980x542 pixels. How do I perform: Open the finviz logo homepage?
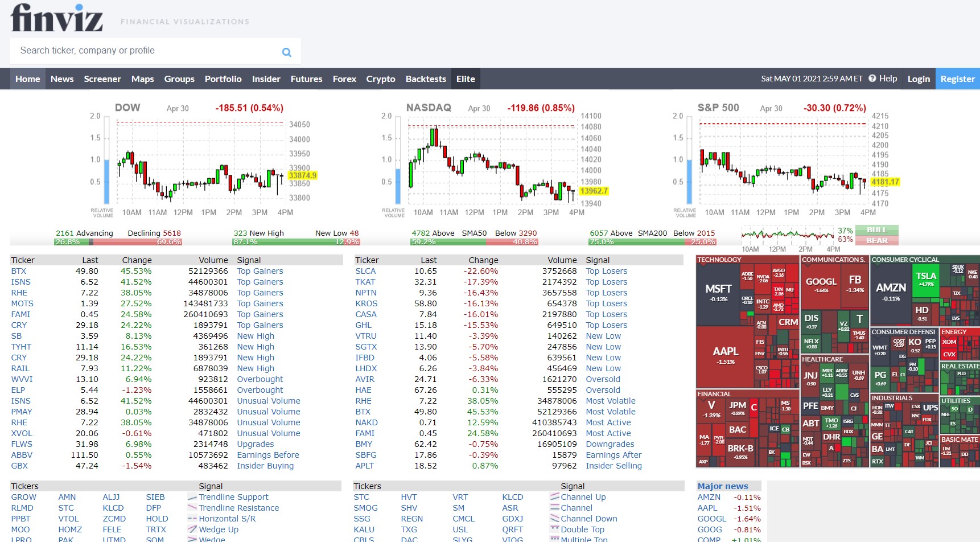pos(56,18)
